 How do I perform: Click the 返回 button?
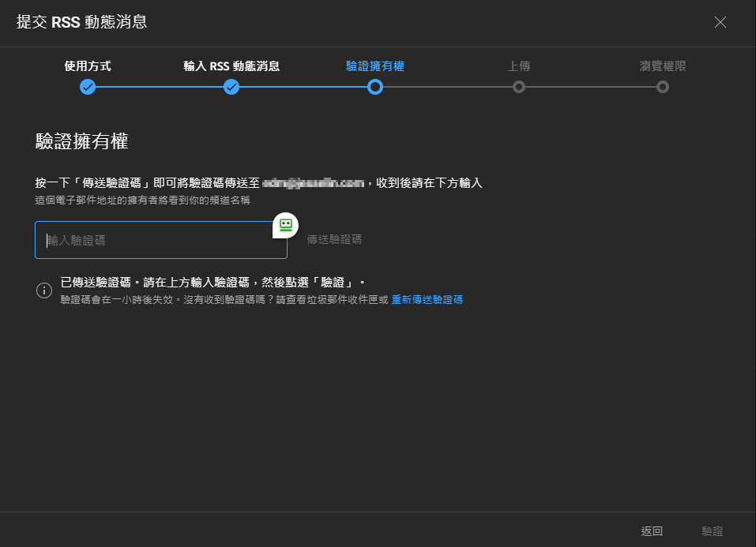[x=652, y=531]
